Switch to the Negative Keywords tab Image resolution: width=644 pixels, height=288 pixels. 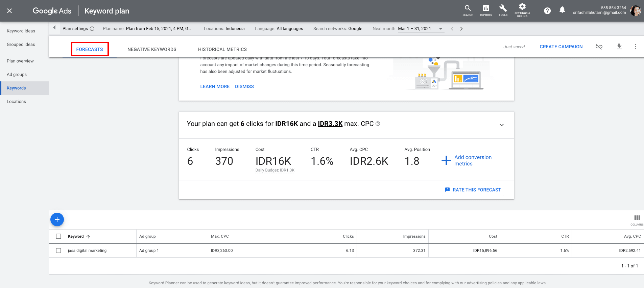pos(152,49)
